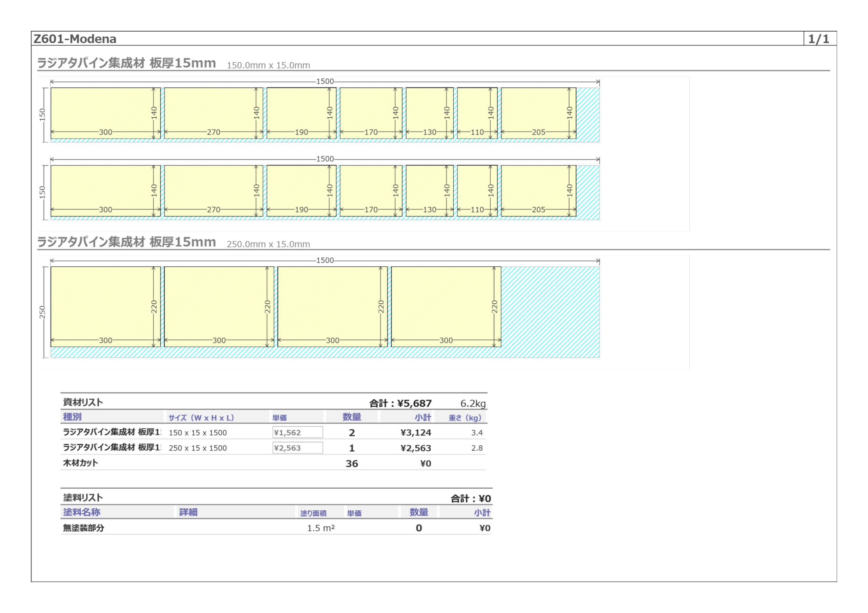Select the 205 piece in first board
868x613 pixels.
[x=539, y=114]
